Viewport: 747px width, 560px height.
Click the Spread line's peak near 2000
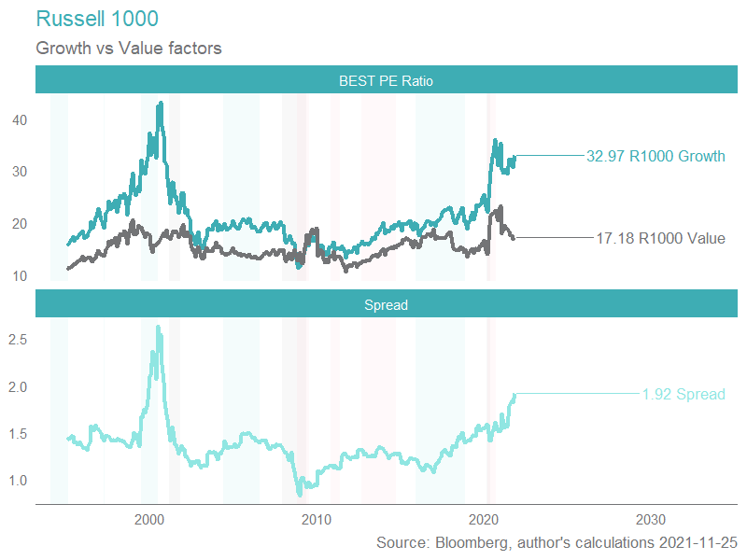click(x=158, y=327)
